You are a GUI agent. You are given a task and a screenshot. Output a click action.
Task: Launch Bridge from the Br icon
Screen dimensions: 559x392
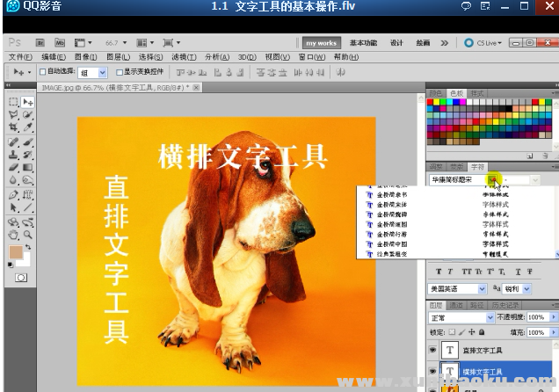coord(39,42)
